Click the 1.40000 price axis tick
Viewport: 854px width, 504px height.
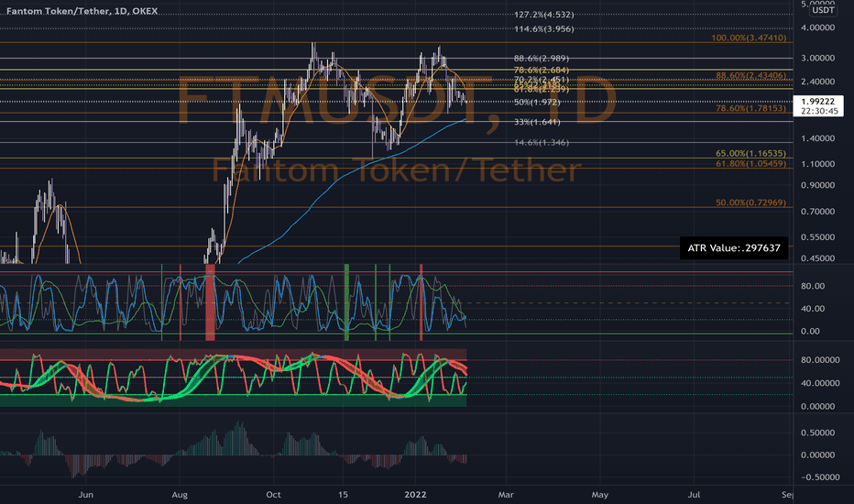[x=817, y=138]
